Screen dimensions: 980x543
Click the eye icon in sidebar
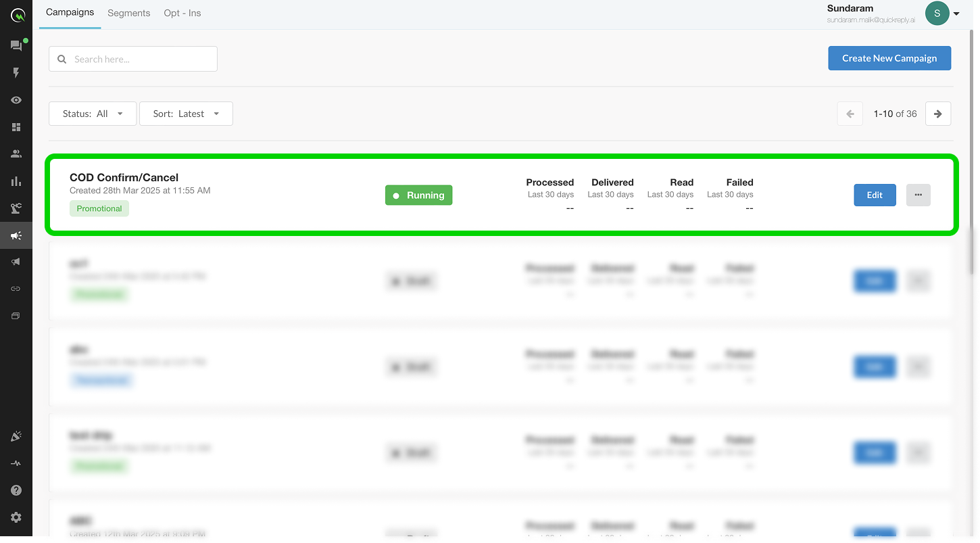click(x=16, y=100)
